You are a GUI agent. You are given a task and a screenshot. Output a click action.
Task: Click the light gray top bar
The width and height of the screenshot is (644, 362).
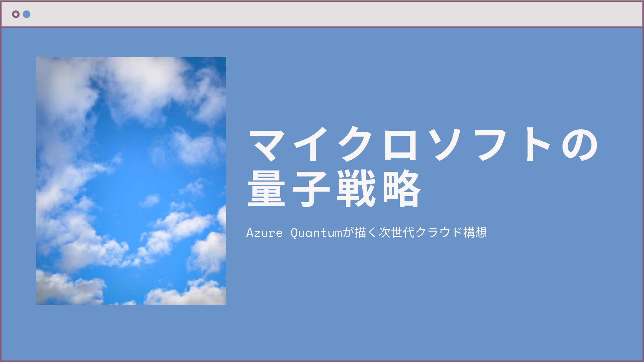coord(322,14)
